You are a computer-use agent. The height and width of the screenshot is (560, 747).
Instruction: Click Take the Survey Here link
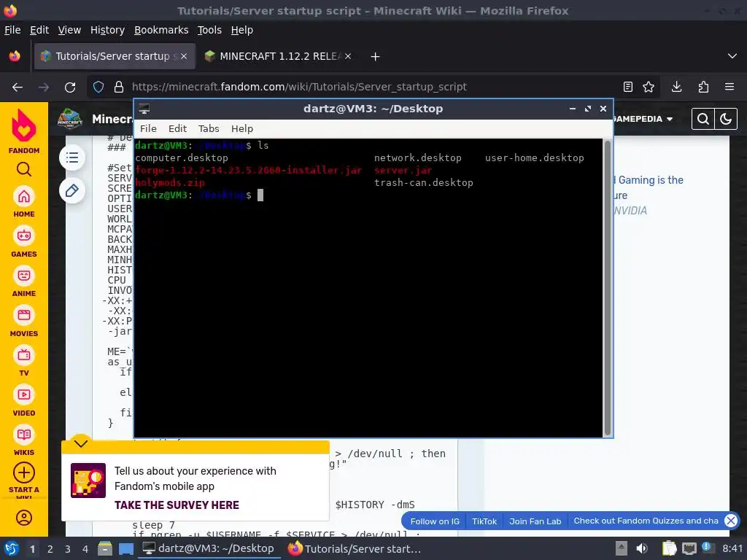click(177, 505)
